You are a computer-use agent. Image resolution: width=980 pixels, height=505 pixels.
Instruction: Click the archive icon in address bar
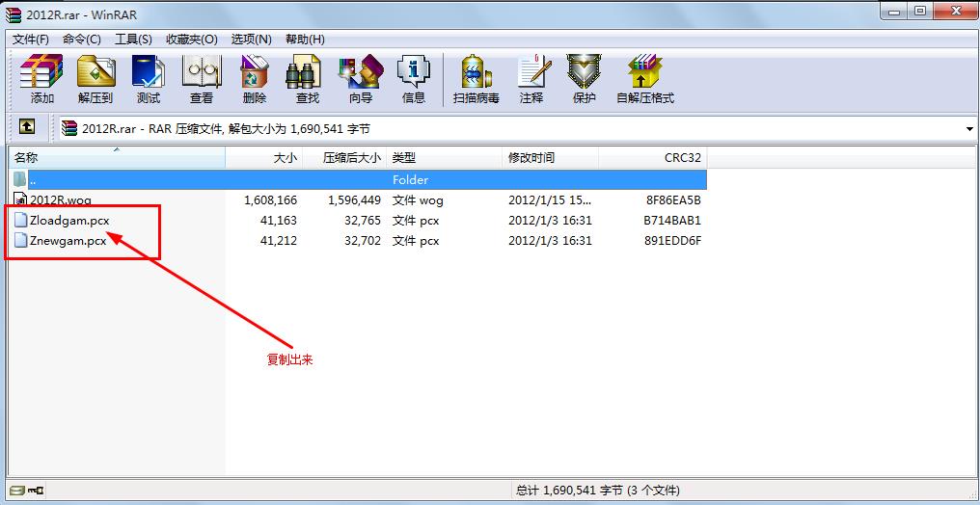(70, 128)
